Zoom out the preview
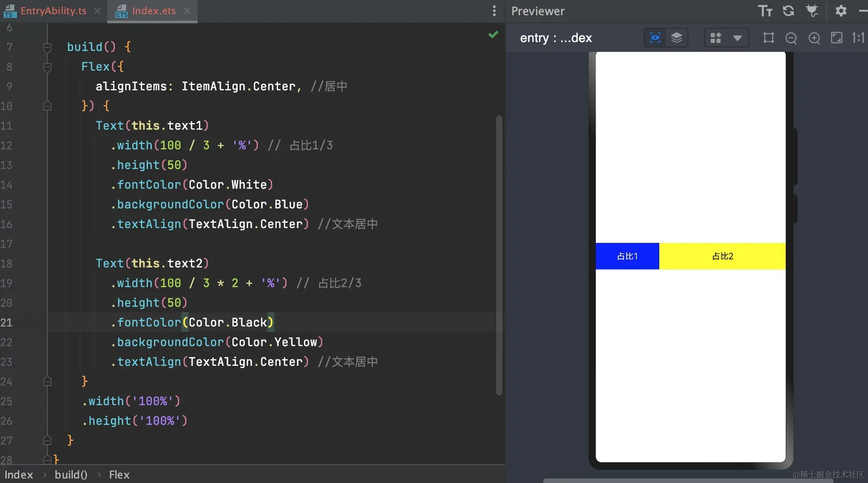This screenshot has width=868, height=483. [791, 38]
